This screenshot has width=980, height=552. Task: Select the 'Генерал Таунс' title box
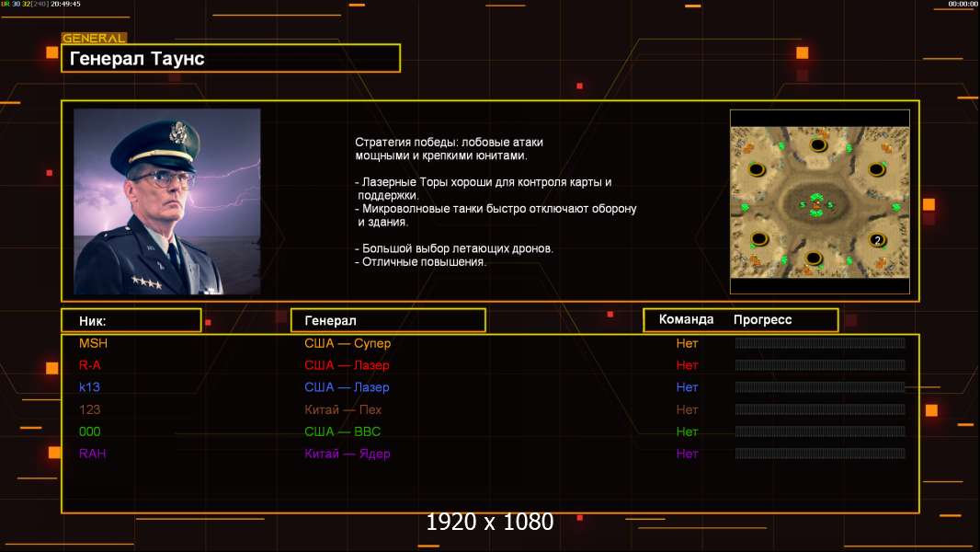pyautogui.click(x=231, y=58)
